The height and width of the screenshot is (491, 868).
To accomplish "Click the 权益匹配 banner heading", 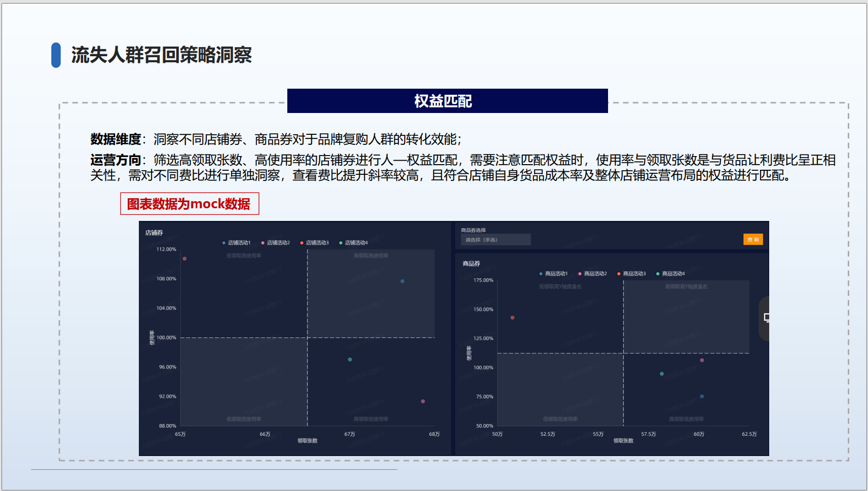I will coord(443,101).
